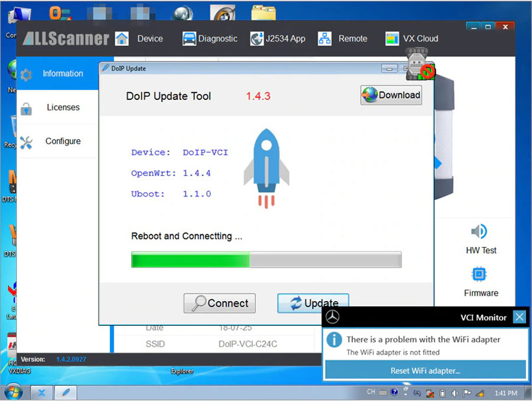Click the Diagnostic car icon
Screen dimensions: 532x401
coord(189,38)
